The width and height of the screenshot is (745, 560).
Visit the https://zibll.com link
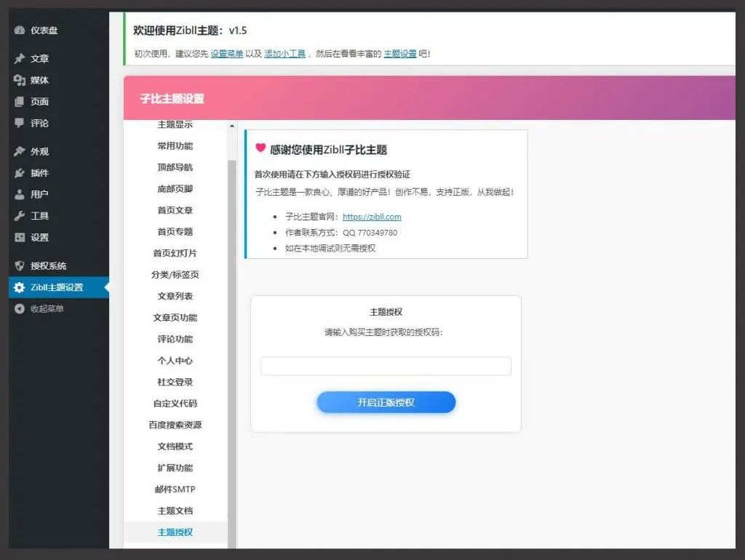(x=372, y=217)
